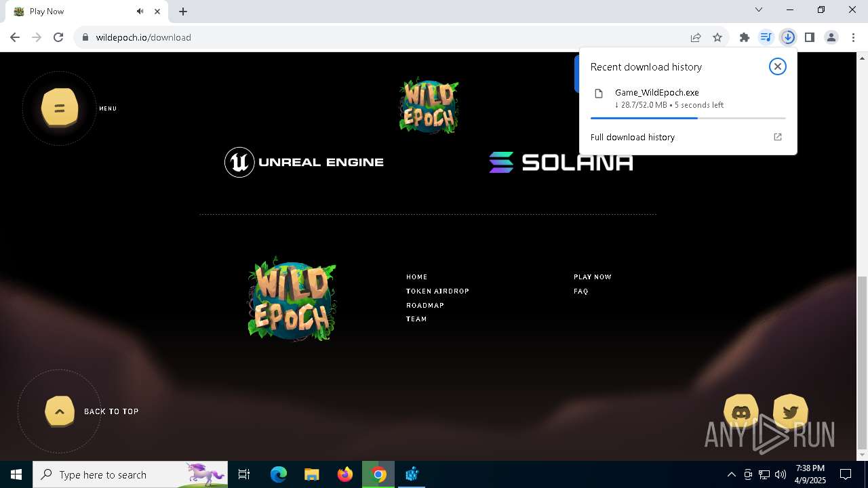Image resolution: width=868 pixels, height=488 pixels.
Task: Close the recent download history popup
Action: 778,66
